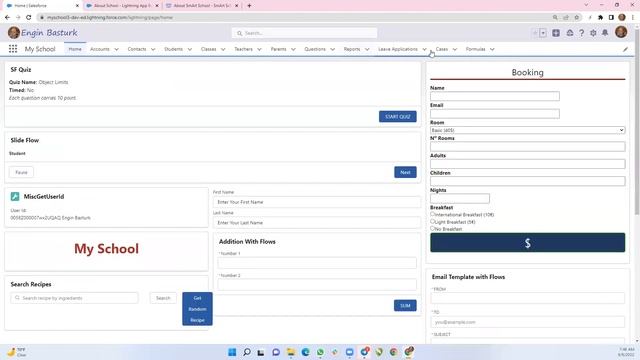Open the App Launcher grid icon
This screenshot has width=640, height=360.
[13, 49]
